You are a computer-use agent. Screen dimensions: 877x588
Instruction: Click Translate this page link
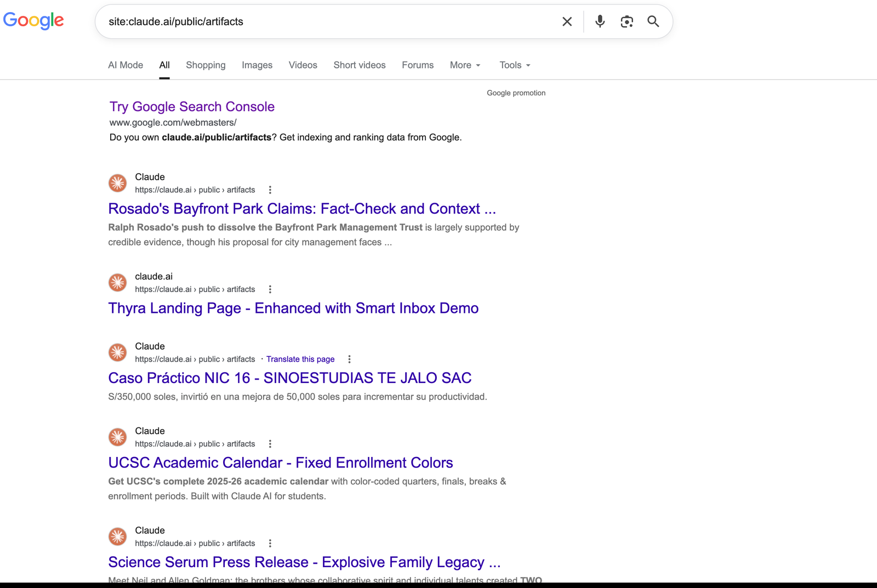(x=300, y=359)
